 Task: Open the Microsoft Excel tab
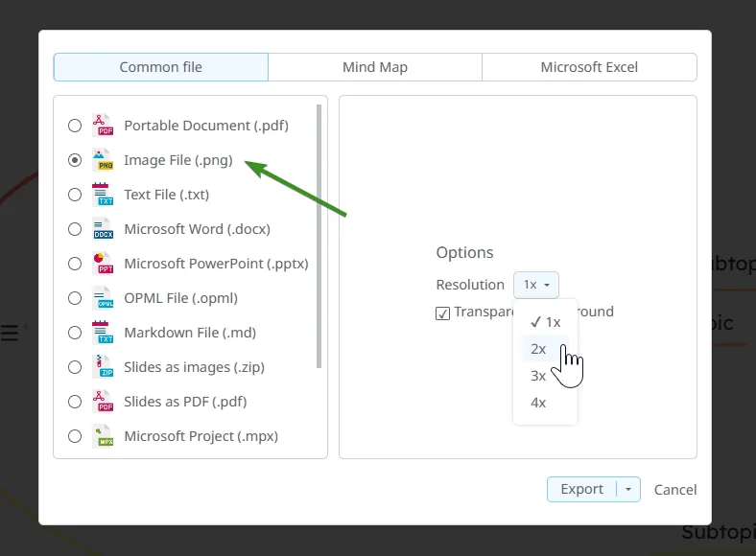(589, 67)
